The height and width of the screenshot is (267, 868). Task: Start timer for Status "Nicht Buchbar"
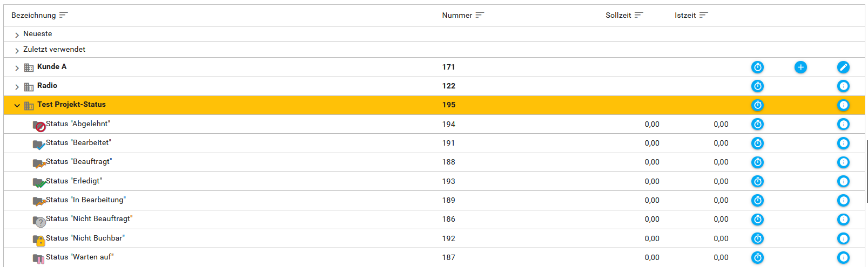(x=757, y=239)
